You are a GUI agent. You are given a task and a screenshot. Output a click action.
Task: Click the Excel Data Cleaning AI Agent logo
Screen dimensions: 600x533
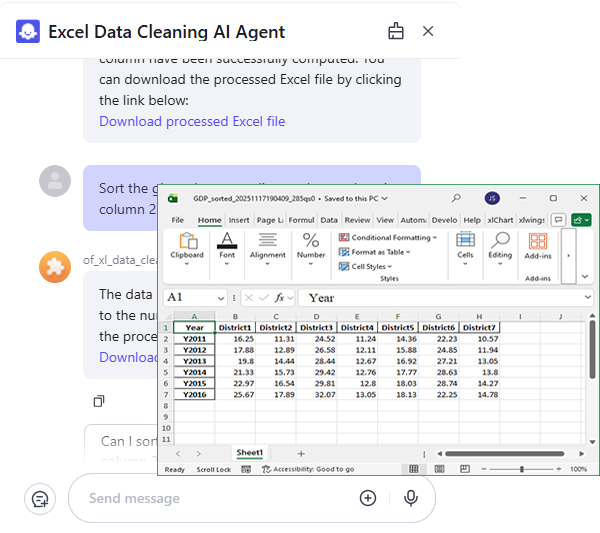[28, 31]
